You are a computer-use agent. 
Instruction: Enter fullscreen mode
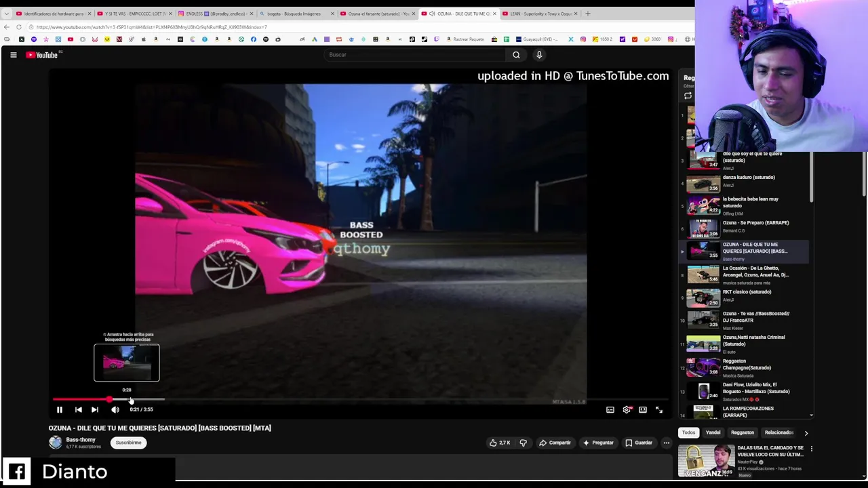(659, 409)
